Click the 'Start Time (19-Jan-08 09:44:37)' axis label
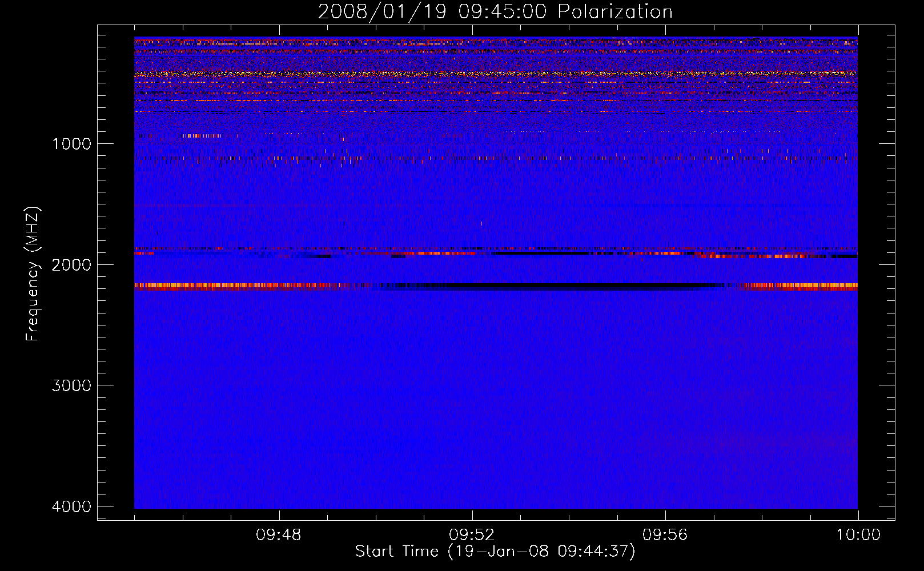The height and width of the screenshot is (571, 924). [x=495, y=552]
